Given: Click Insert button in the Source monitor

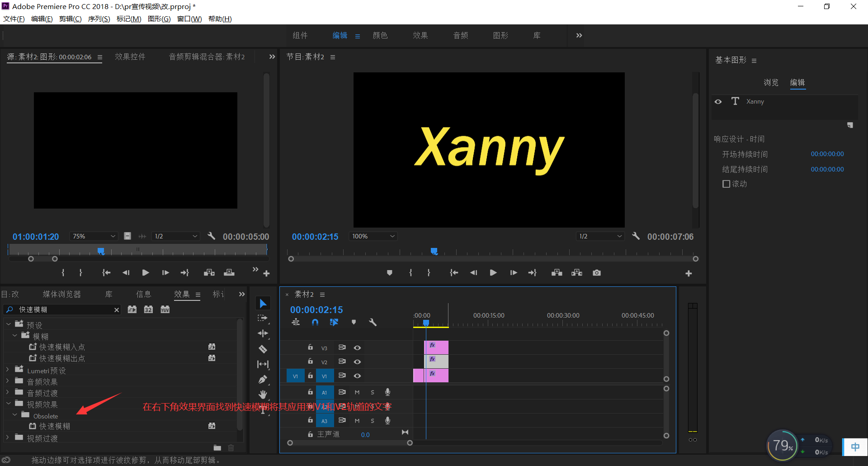Looking at the screenshot, I should (209, 272).
